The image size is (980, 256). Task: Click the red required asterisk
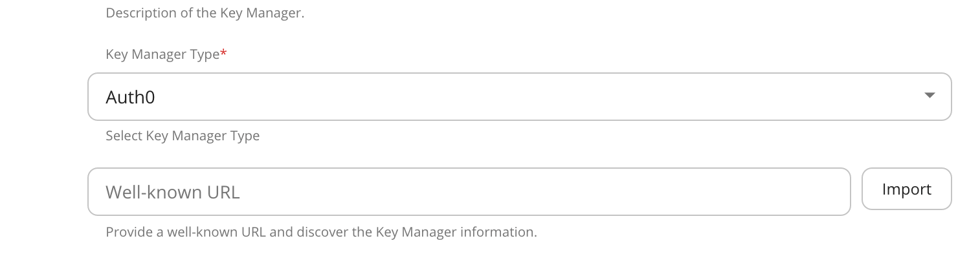[x=223, y=53]
